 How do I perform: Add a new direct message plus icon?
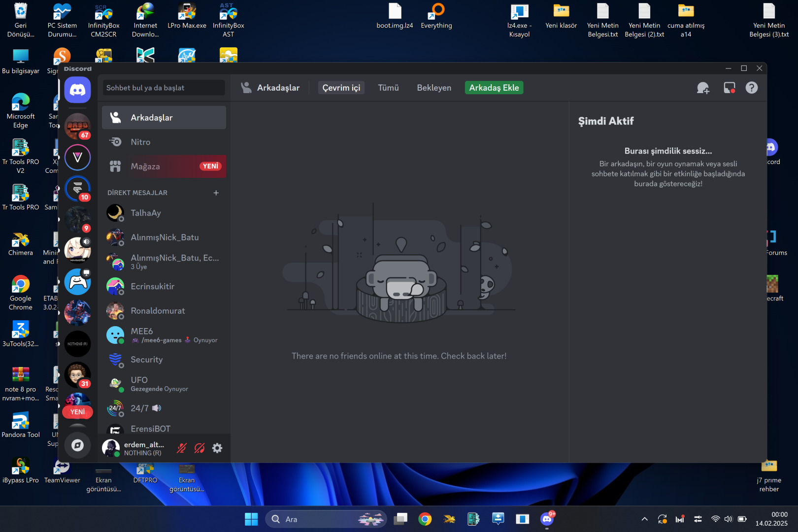[x=216, y=193]
